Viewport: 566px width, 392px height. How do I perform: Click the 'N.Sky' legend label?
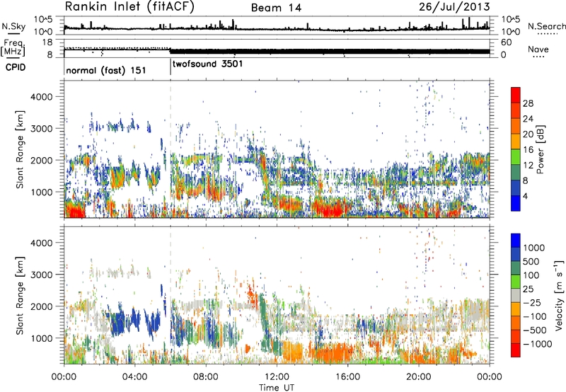pyautogui.click(x=13, y=26)
